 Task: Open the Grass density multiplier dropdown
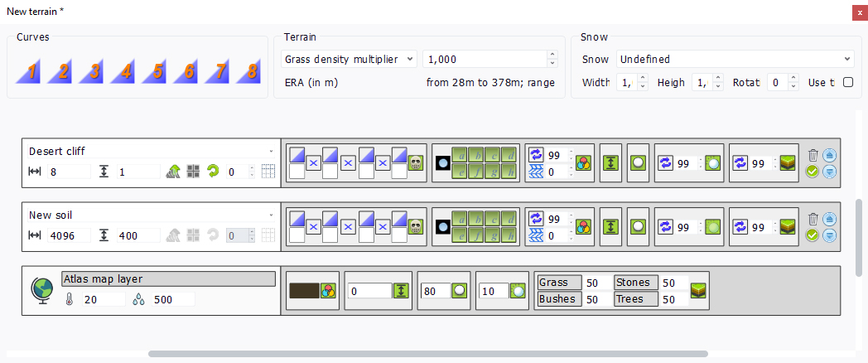coord(349,59)
